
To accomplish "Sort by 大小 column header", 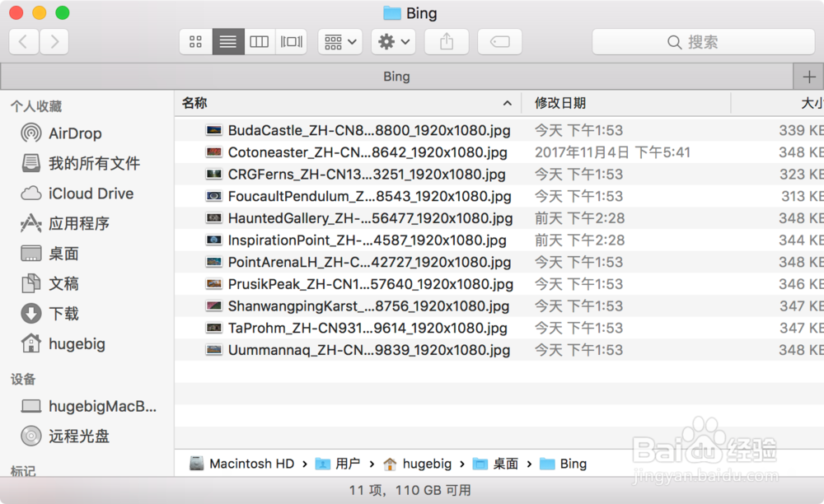I will 812,103.
